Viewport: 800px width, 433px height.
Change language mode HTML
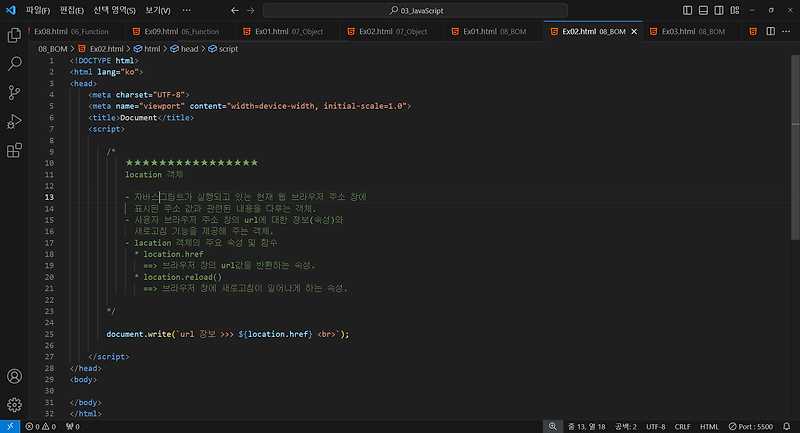(x=709, y=426)
